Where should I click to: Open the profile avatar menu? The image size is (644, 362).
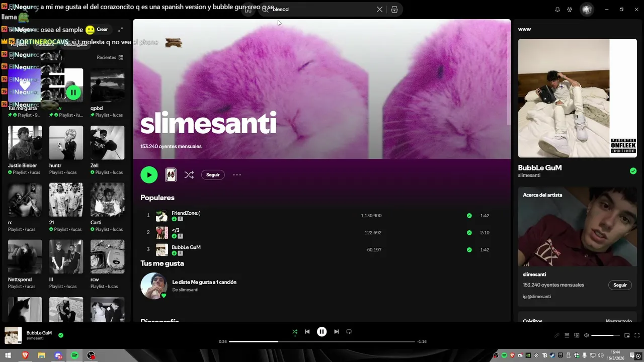pyautogui.click(x=587, y=10)
